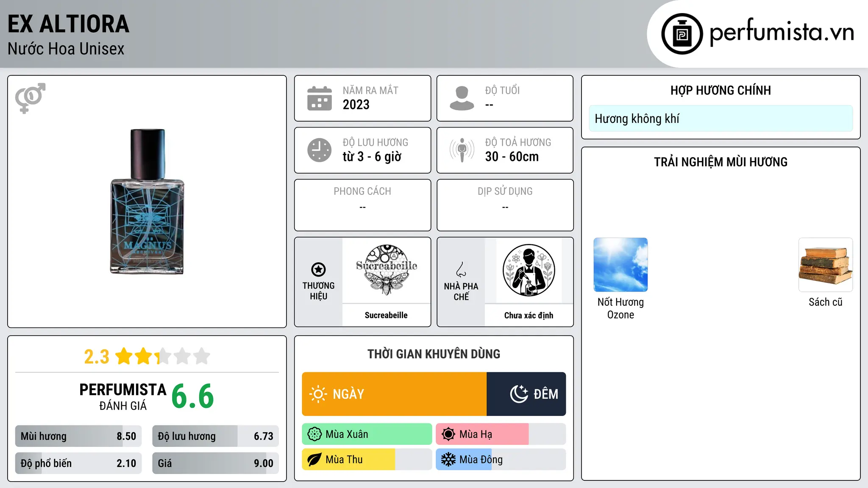Click the orange Ngày daytime bar
The height and width of the screenshot is (488, 868).
tap(394, 394)
